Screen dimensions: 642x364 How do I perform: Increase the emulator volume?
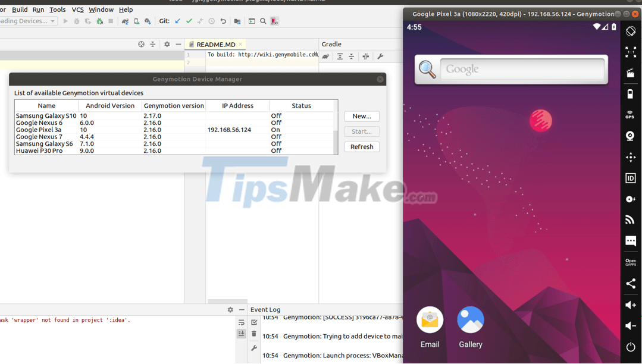(631, 305)
